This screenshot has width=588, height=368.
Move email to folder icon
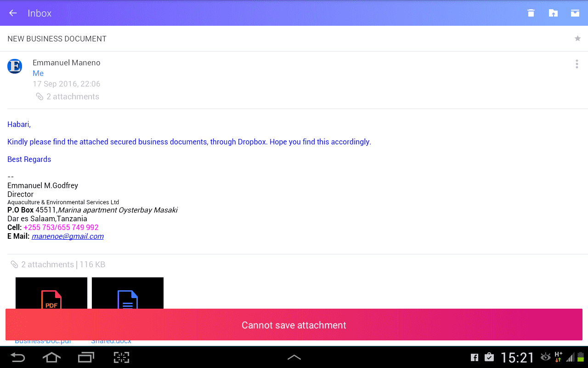[x=553, y=13]
